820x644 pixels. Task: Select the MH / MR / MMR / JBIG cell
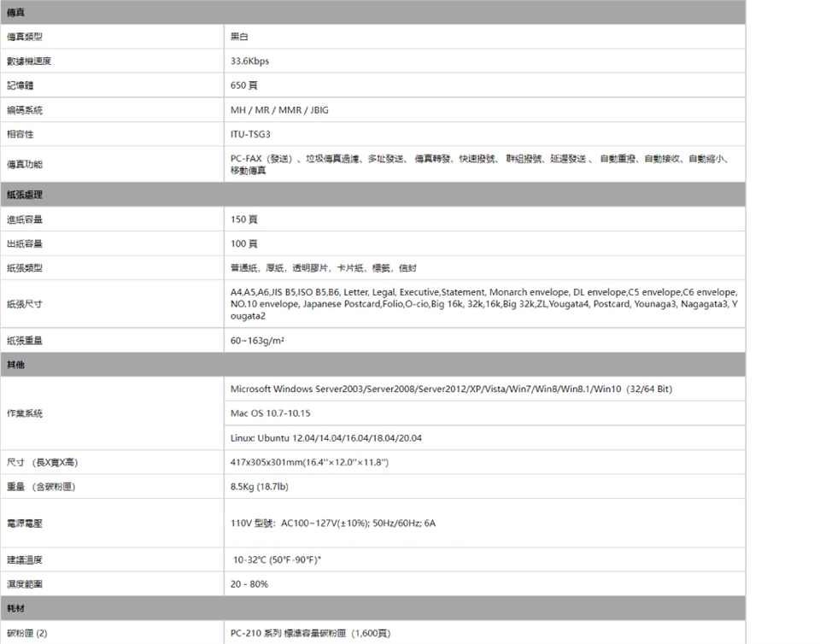pos(279,110)
